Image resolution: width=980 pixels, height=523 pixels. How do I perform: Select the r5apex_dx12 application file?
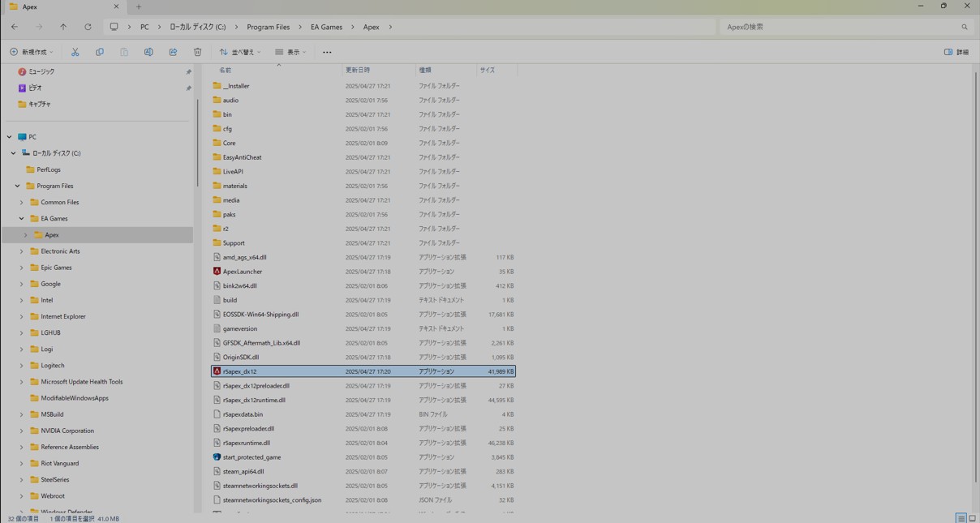tap(363, 371)
